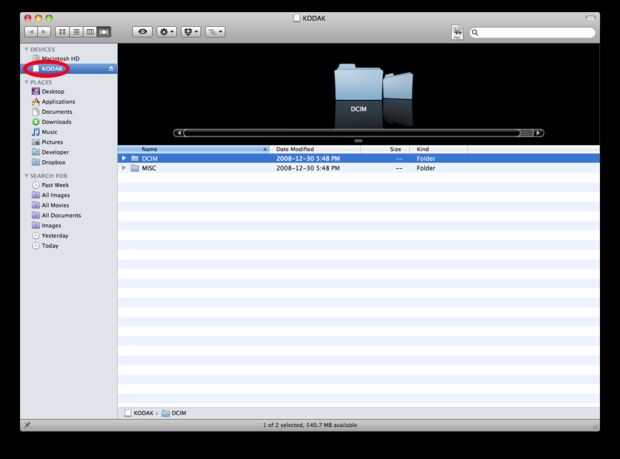The height and width of the screenshot is (459, 620).
Task: Click the toolbar icon left of search
Action: point(457,32)
